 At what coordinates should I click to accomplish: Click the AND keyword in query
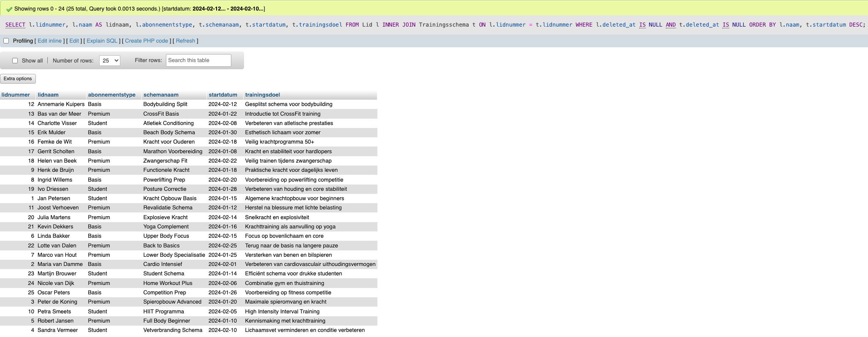coord(671,25)
